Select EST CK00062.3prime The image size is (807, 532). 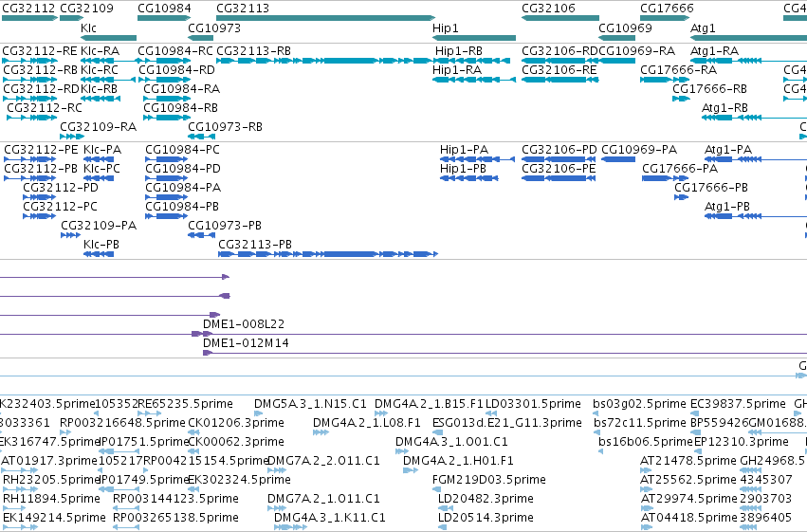point(236,442)
